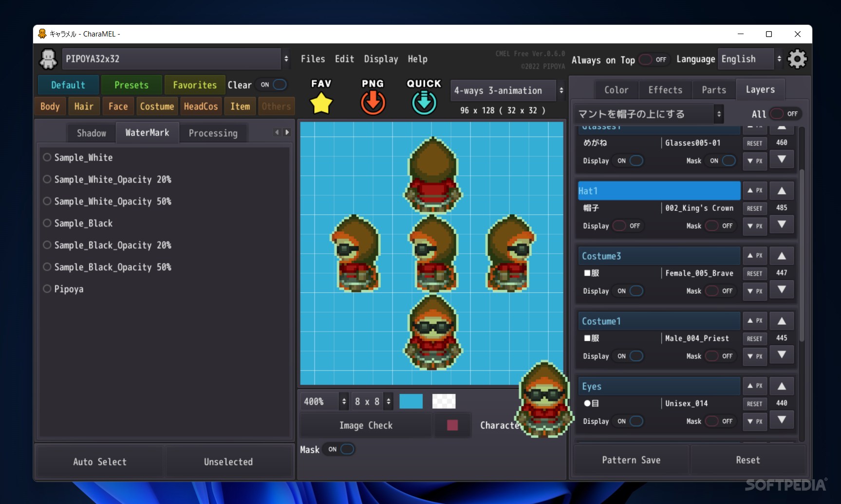Select Sample_White watermark radio button

(x=47, y=157)
